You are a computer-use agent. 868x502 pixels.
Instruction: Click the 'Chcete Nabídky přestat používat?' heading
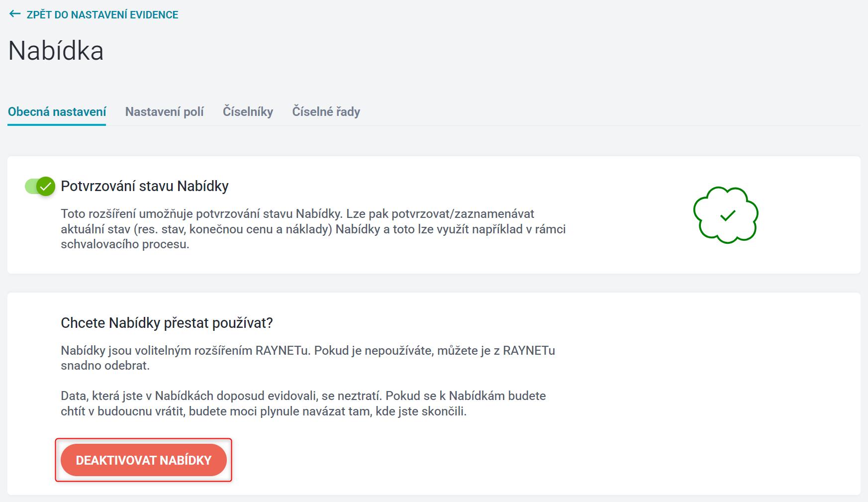point(167,323)
